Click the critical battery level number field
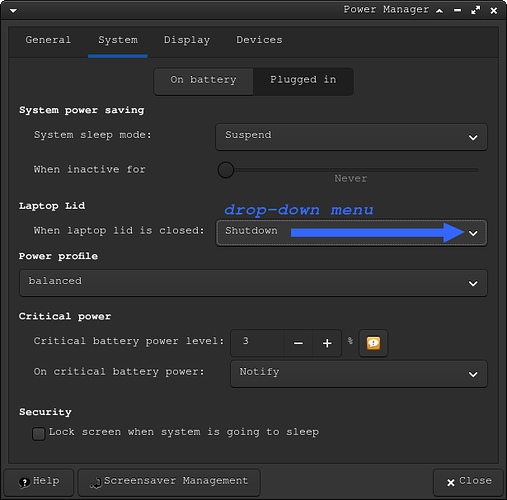The height and width of the screenshot is (500, 507). (257, 343)
